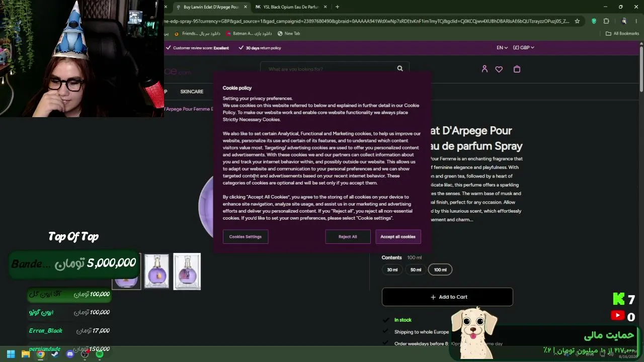Open the Friends... bookmark
The width and height of the screenshot is (644, 362).
[197, 34]
